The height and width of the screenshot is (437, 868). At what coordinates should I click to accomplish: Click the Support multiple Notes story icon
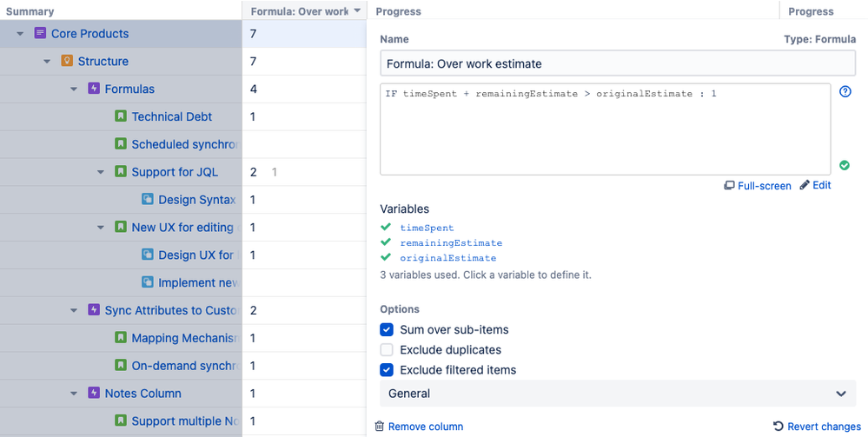tap(121, 421)
